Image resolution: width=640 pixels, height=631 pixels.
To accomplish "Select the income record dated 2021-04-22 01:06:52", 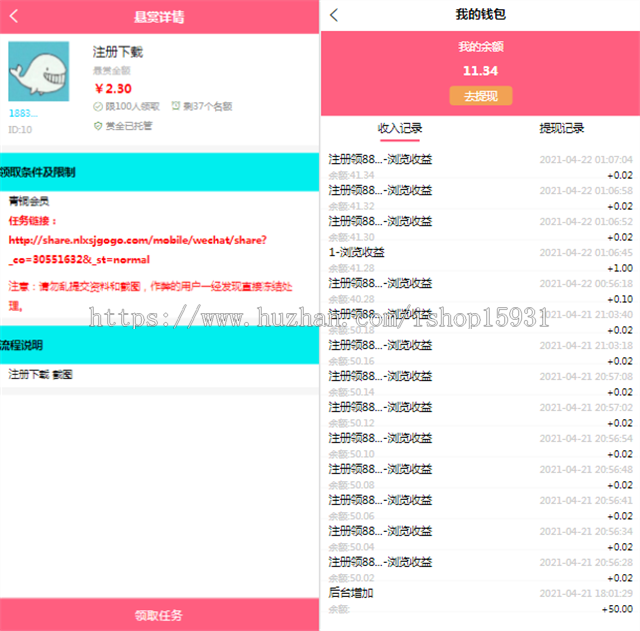I will point(480,229).
